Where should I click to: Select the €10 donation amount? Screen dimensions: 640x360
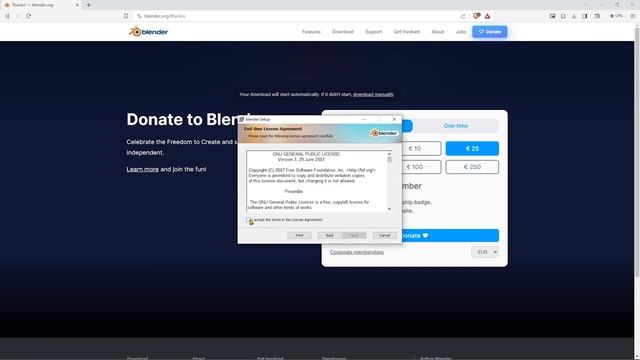tap(420, 149)
